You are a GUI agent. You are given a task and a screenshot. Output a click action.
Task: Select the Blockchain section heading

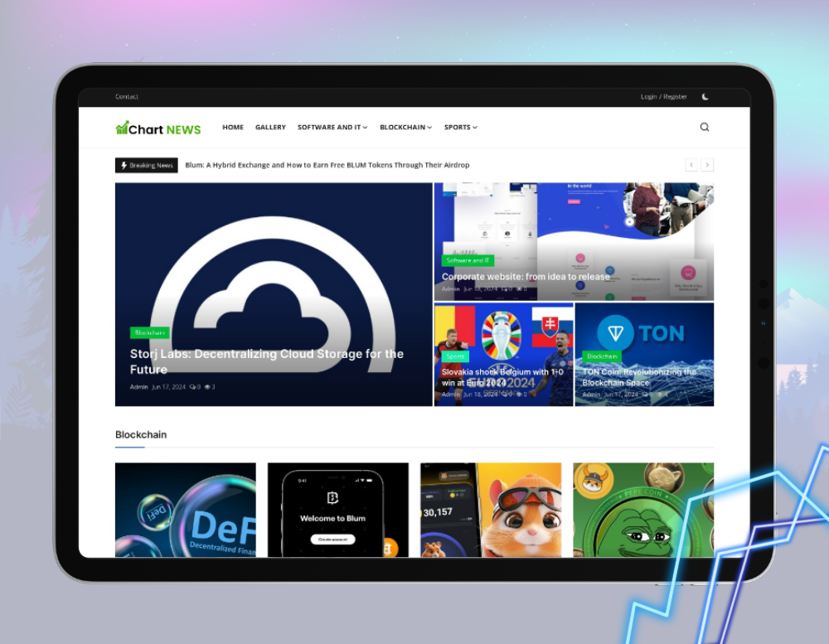tap(141, 434)
